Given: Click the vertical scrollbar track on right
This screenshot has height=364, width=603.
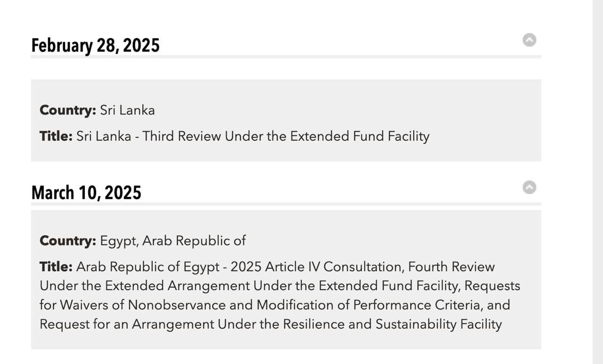Looking at the screenshot, I should click(597, 188).
